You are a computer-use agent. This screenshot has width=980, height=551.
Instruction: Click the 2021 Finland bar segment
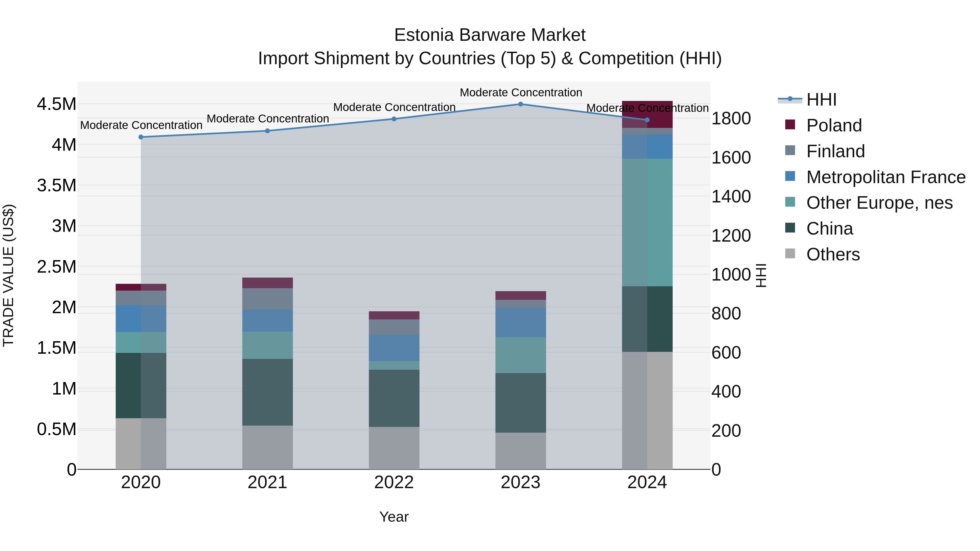pyautogui.click(x=267, y=299)
